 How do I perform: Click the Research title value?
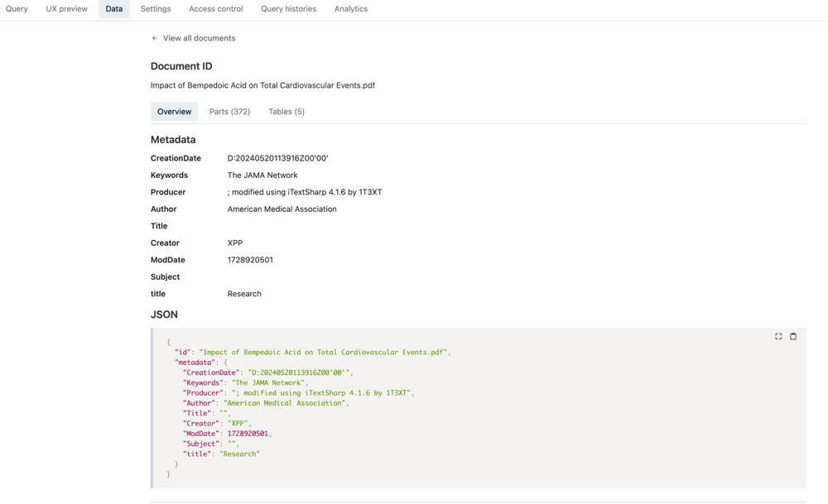pos(245,293)
